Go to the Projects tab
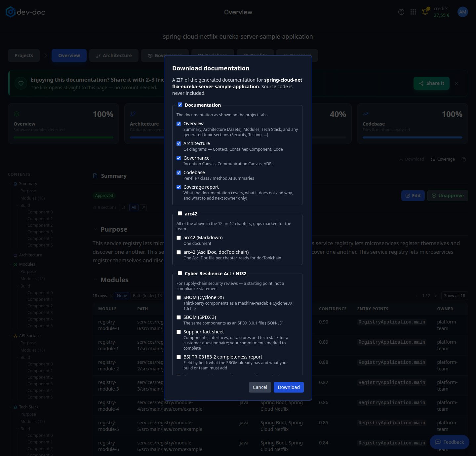476x456 pixels. point(24,56)
